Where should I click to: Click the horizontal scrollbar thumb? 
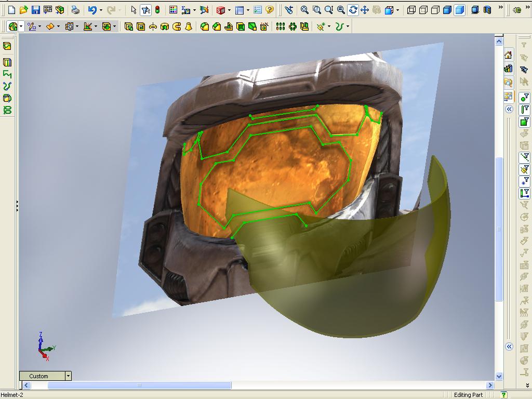click(139, 385)
